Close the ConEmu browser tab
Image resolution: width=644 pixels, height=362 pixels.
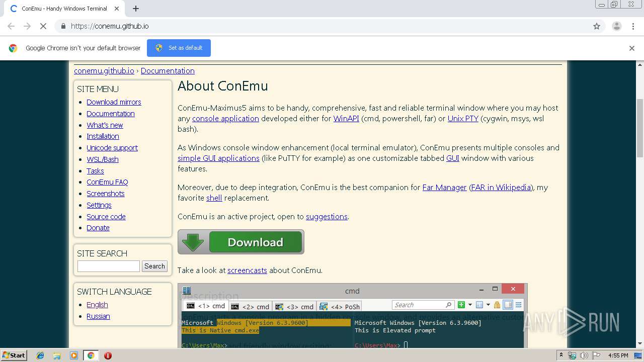tap(117, 9)
